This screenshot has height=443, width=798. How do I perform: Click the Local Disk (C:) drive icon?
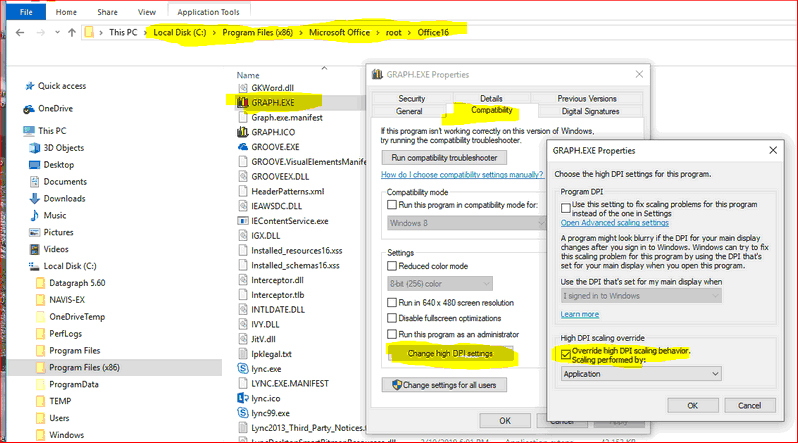(34, 266)
